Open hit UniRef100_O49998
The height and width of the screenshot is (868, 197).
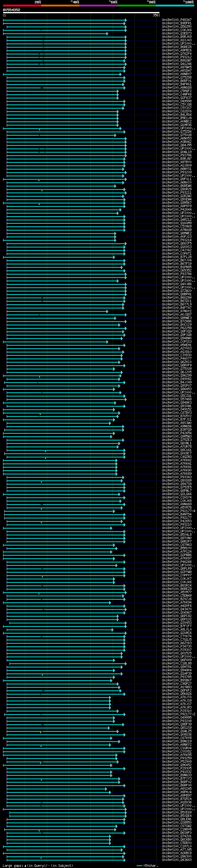pos(177,101)
